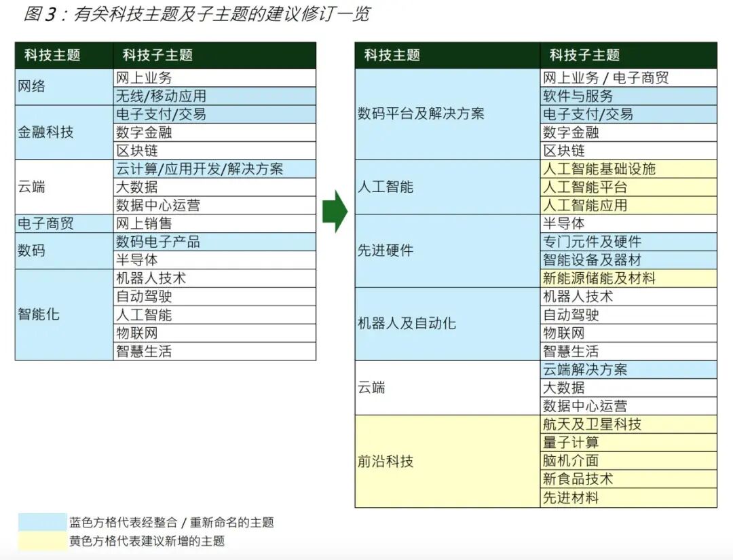Viewport: 733px width, 560px height.
Task: Select the 新能源储能及材料 cell
Action: [x=628, y=278]
